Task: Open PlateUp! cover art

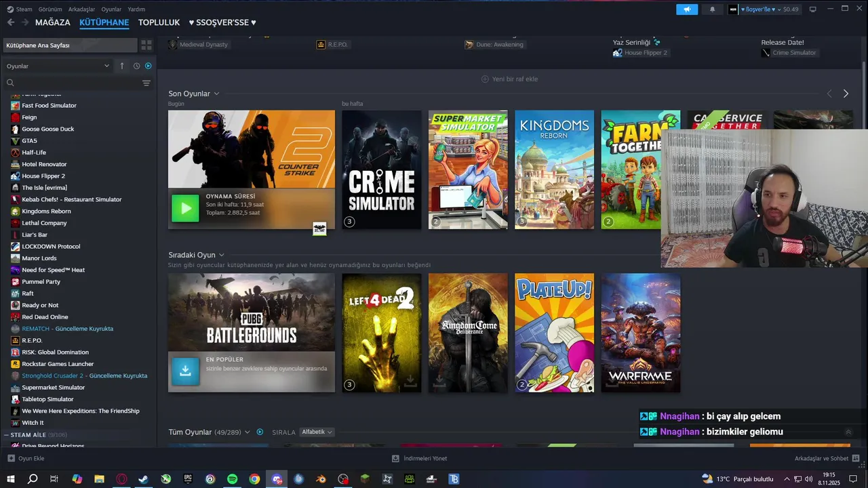Action: tap(554, 333)
